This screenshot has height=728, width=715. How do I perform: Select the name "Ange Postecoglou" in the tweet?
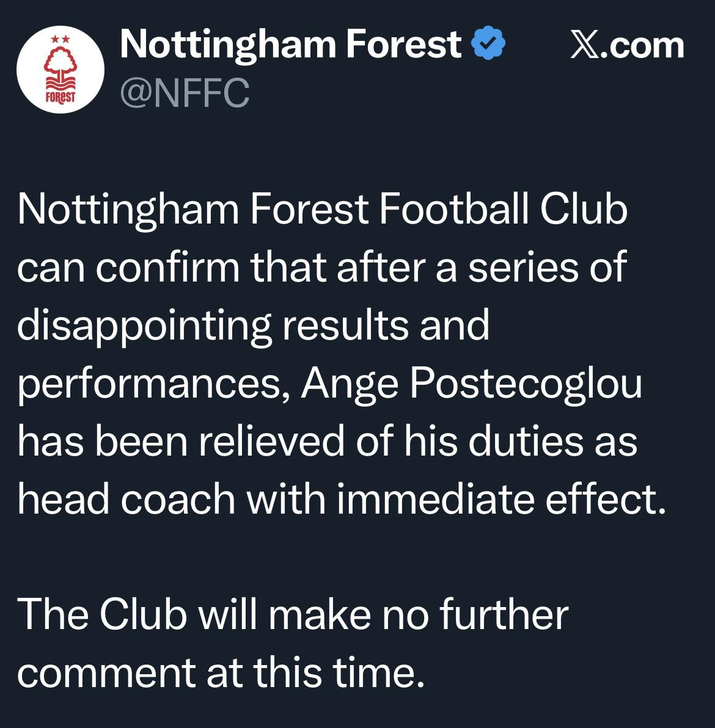click(471, 384)
